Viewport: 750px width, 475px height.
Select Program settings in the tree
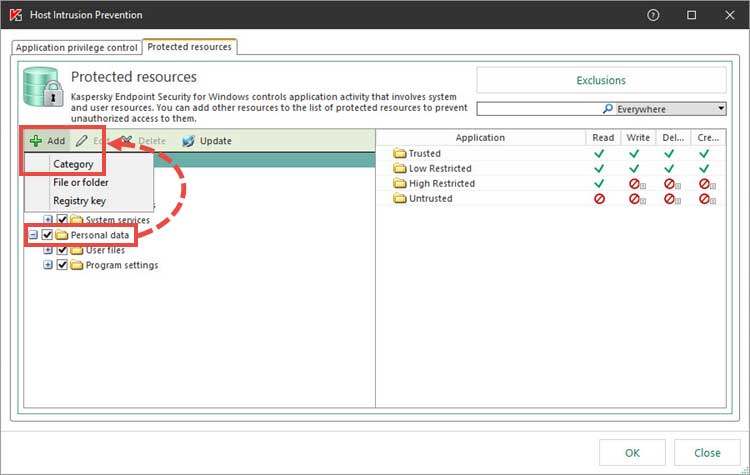coord(121,265)
